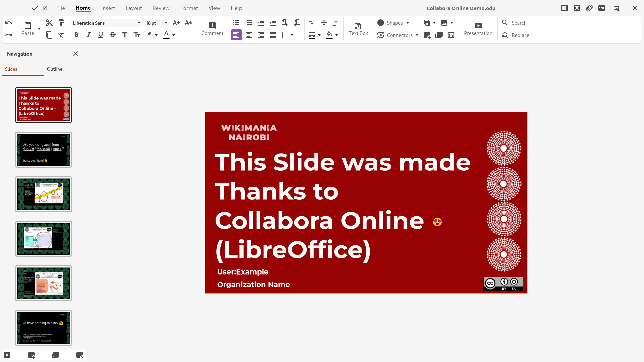The image size is (644, 362).
Task: Toggle the sidebar icon at top right
Action: pos(565,8)
